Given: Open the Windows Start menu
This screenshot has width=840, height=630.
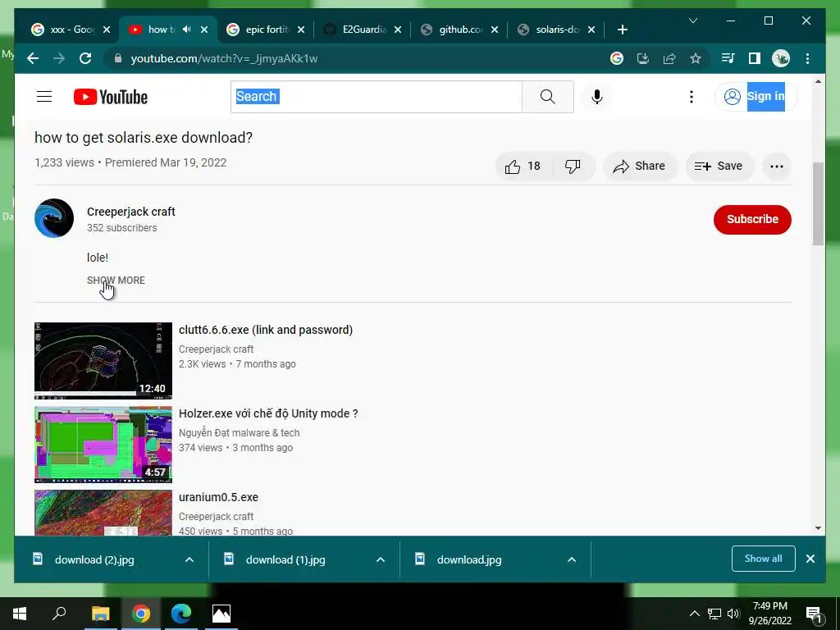Looking at the screenshot, I should pos(20,614).
